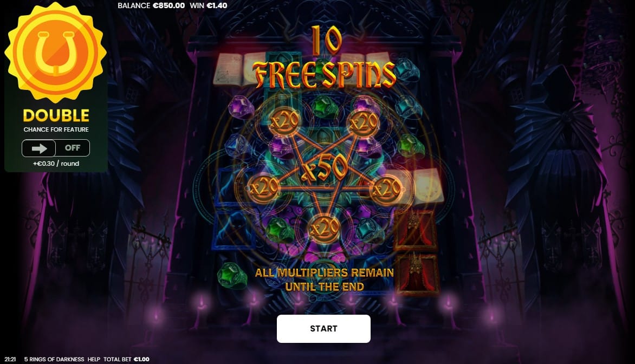This screenshot has width=635, height=364.
Task: Click the 5 Rings of Darkness title
Action: tap(54, 359)
